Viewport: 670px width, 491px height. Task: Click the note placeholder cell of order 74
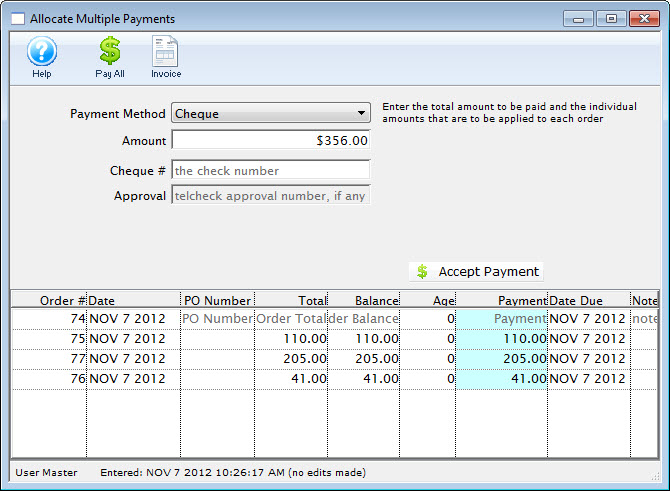pyautogui.click(x=644, y=319)
